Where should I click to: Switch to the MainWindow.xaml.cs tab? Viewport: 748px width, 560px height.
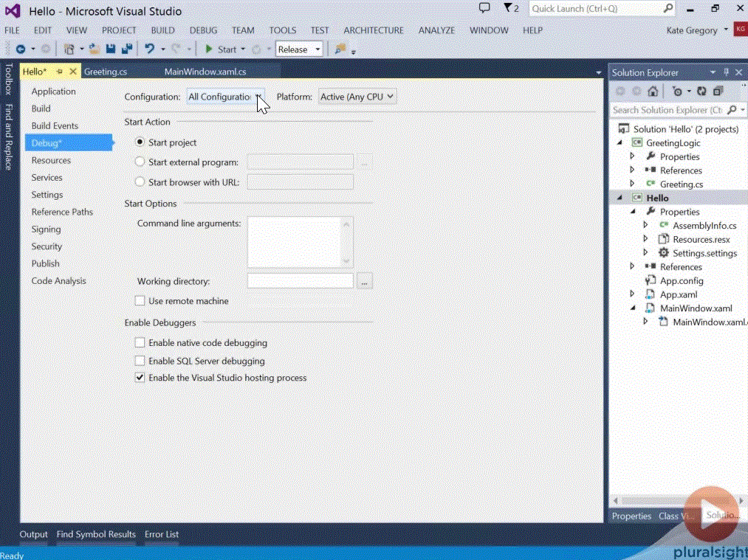(205, 72)
